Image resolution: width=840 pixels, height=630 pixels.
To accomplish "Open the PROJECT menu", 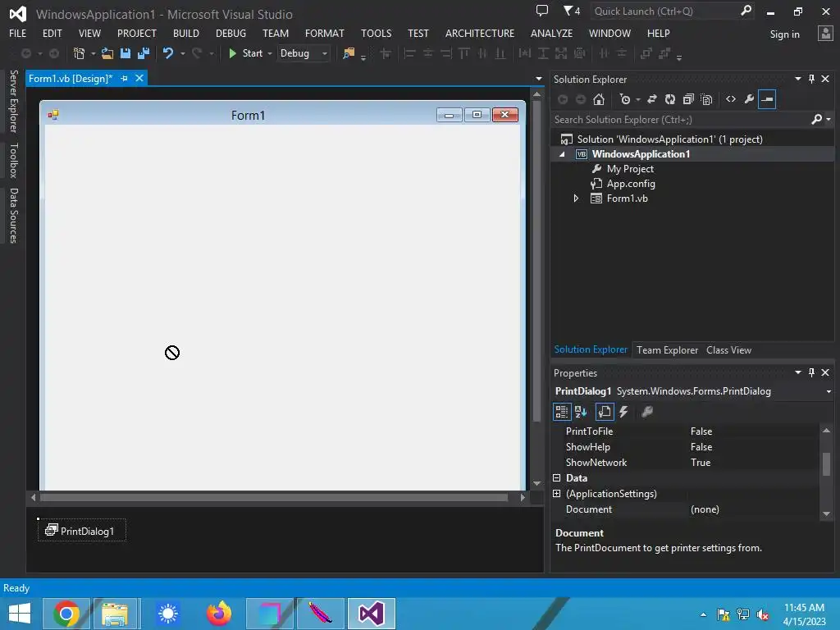I will tap(137, 33).
